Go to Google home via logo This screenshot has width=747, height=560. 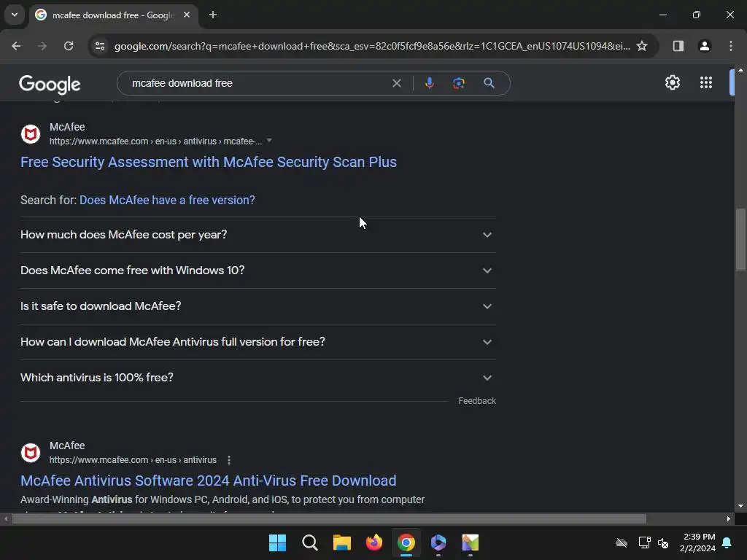point(50,85)
